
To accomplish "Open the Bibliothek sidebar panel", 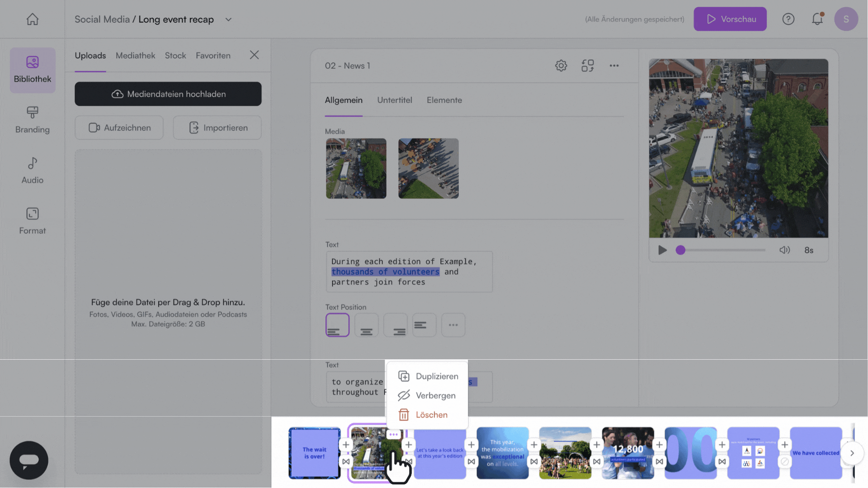I will [33, 70].
